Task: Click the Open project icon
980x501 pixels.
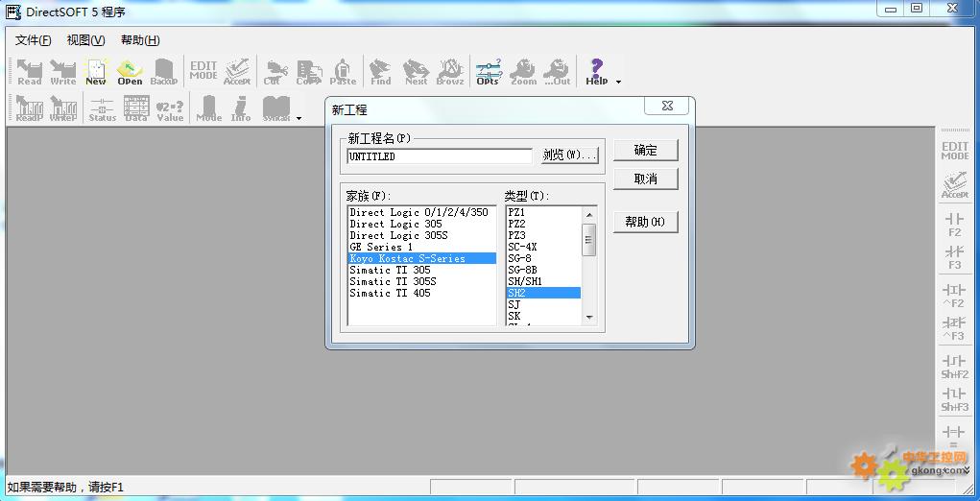Action: point(130,72)
